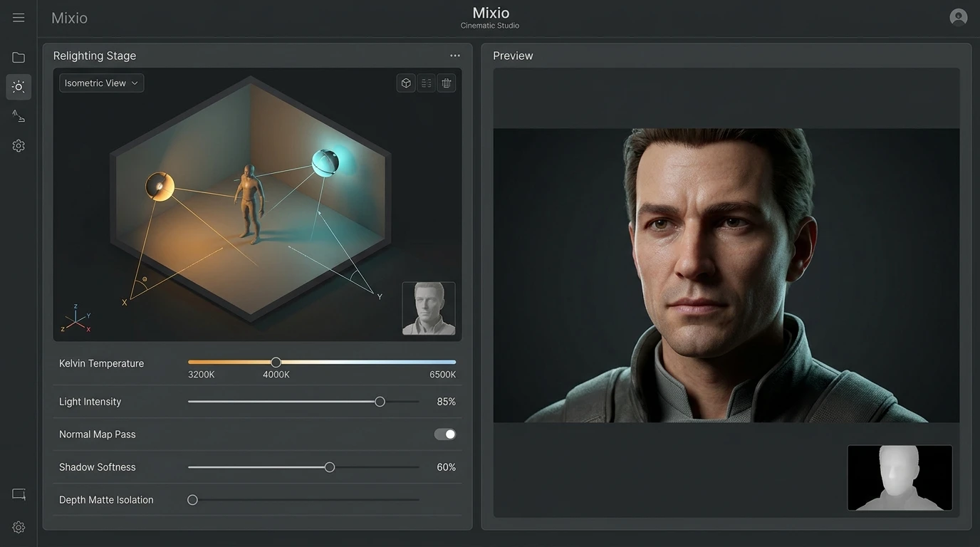Click the 85% Light Intensity value
Screen dimensions: 980x547
coord(447,402)
